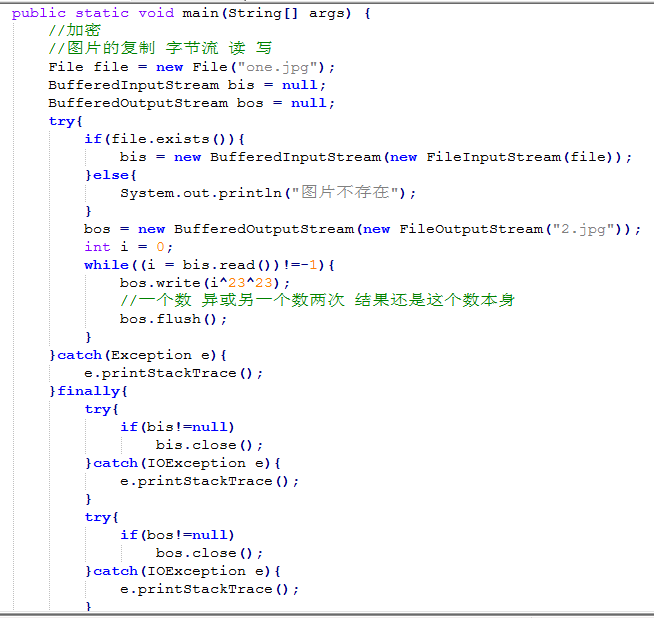
Task: Click the first '}catch(IOException e){' after bis.close
Action: pos(183,463)
